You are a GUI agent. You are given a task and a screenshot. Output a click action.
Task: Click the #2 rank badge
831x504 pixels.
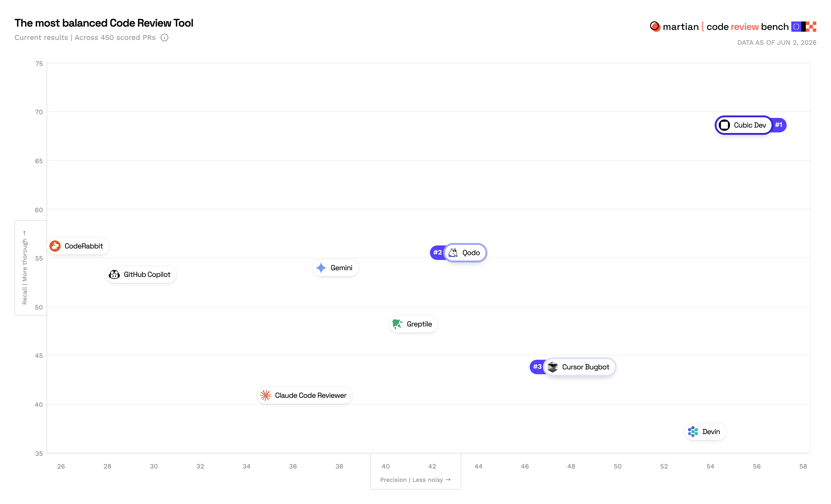coord(437,253)
